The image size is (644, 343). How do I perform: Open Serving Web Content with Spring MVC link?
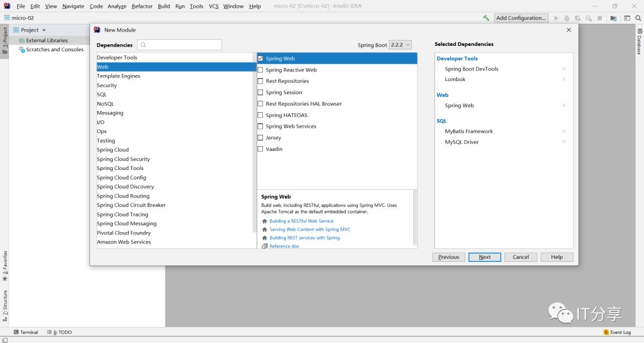309,230
